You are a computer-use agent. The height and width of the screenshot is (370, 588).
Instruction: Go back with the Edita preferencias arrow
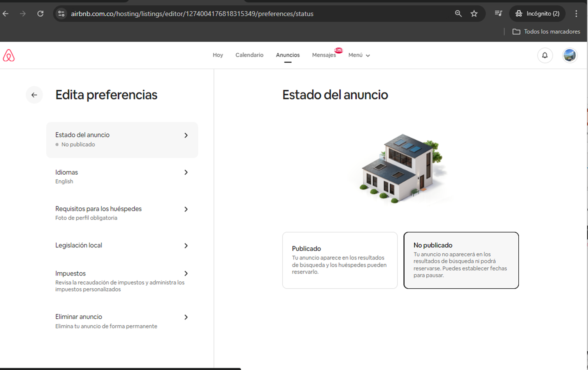[34, 95]
